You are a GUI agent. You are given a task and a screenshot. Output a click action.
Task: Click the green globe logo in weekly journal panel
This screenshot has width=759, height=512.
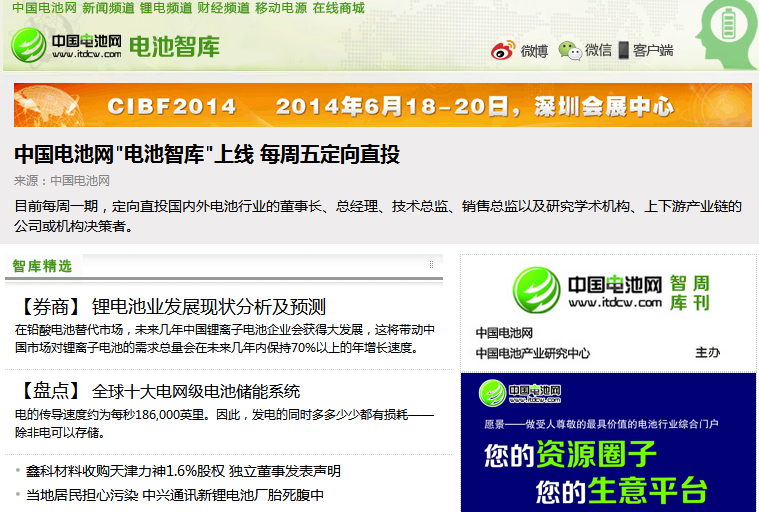pyautogui.click(x=536, y=289)
